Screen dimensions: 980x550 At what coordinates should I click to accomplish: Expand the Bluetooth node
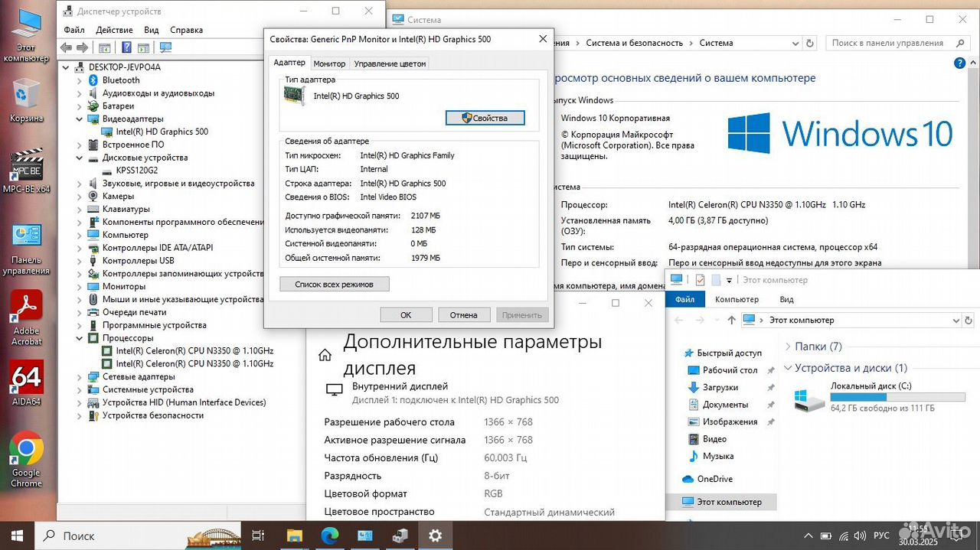coord(80,80)
